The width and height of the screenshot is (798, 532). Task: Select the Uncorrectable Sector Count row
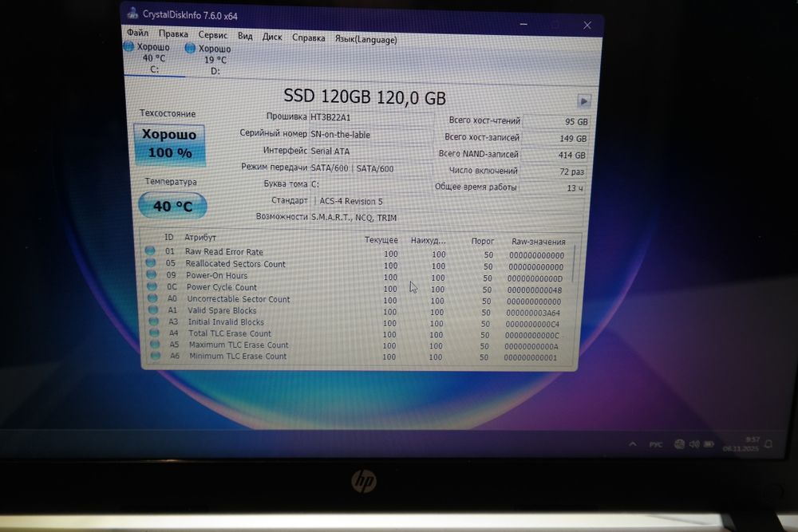point(356,300)
